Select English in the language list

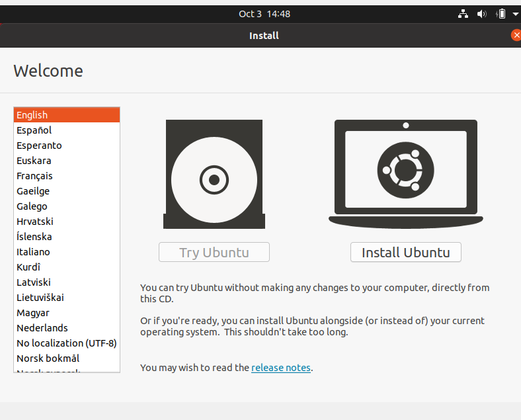pos(67,115)
